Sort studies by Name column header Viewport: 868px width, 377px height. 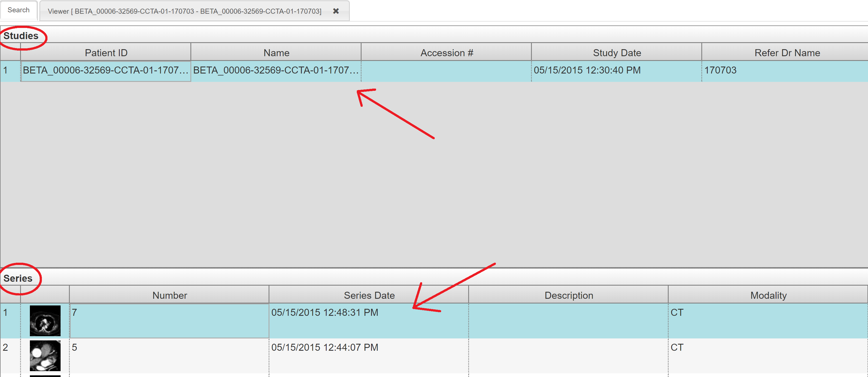click(x=276, y=53)
